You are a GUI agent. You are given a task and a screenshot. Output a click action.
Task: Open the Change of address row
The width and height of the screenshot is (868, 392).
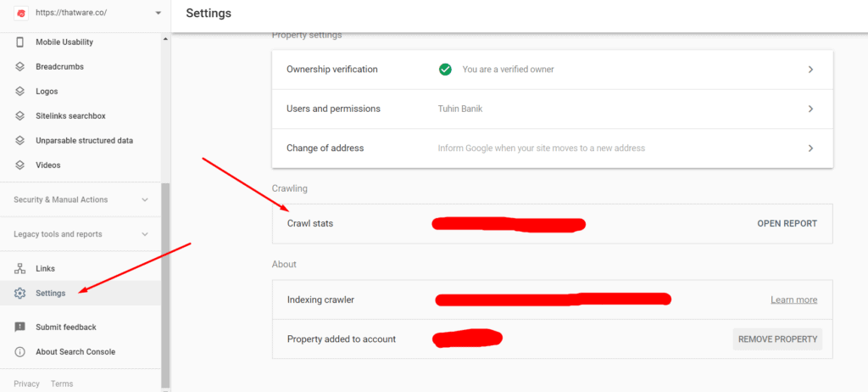click(x=551, y=148)
